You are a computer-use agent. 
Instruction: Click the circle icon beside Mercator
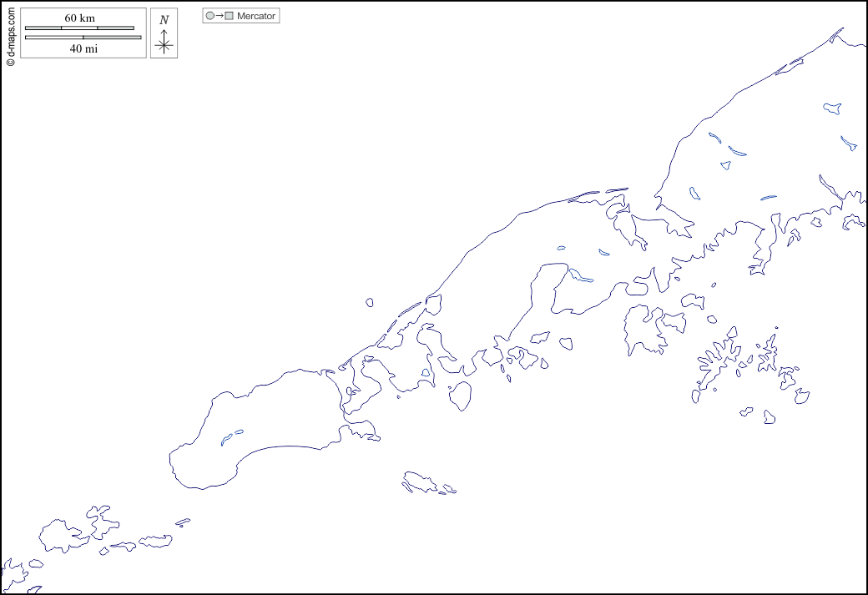point(210,16)
